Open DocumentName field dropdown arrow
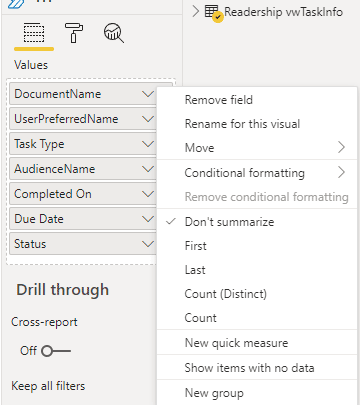The height and width of the screenshot is (405, 360). tap(148, 94)
